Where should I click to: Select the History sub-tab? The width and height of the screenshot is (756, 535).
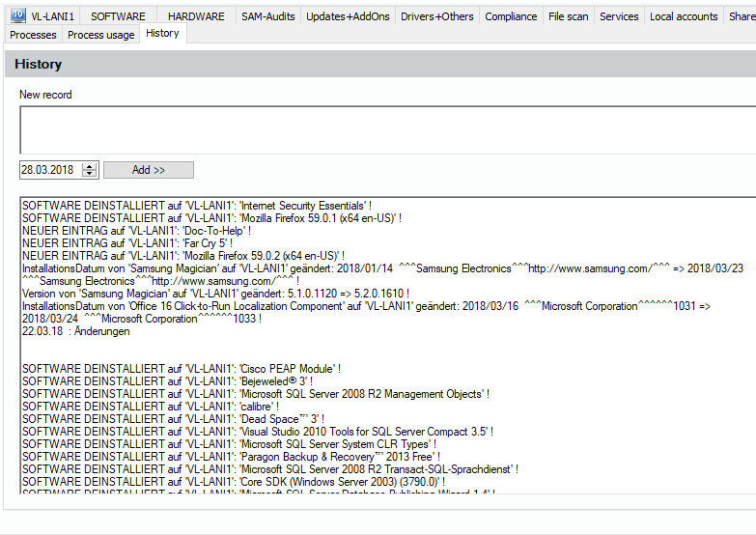(x=162, y=33)
